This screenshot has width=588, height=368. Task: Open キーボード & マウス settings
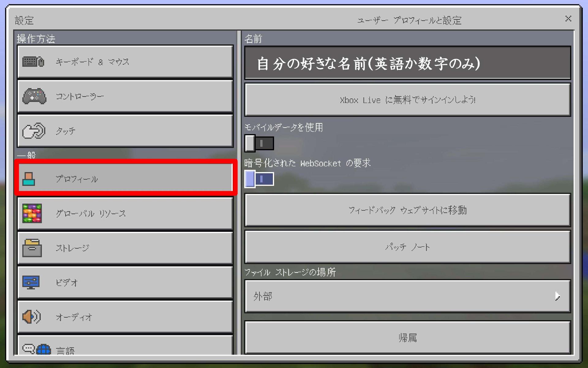(125, 62)
